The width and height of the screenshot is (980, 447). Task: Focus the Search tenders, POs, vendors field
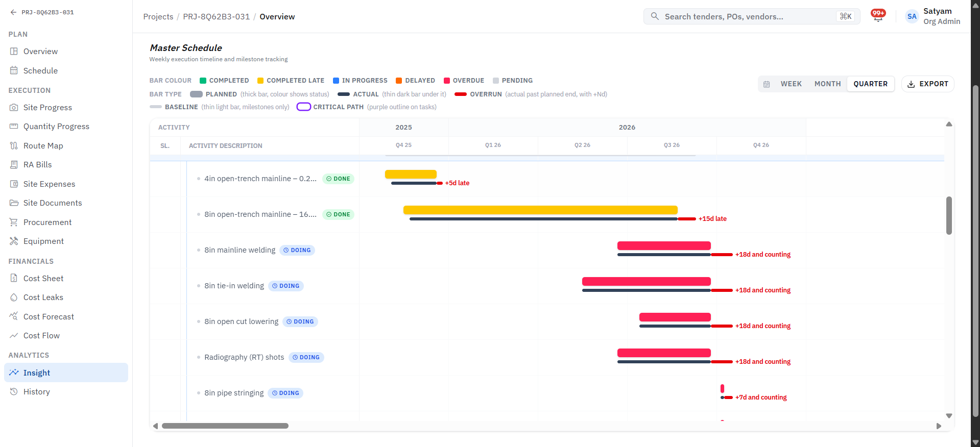752,16
